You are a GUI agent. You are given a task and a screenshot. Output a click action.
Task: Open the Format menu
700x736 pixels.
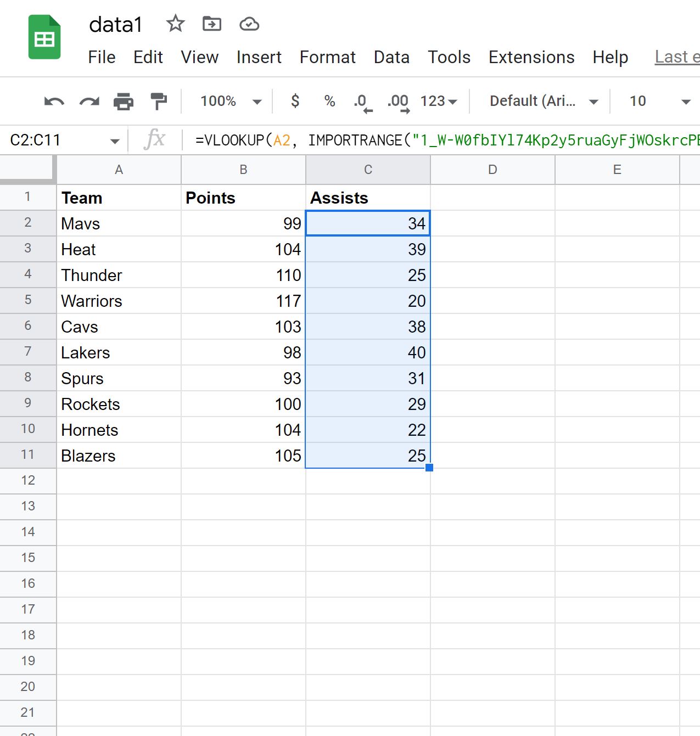(x=327, y=57)
